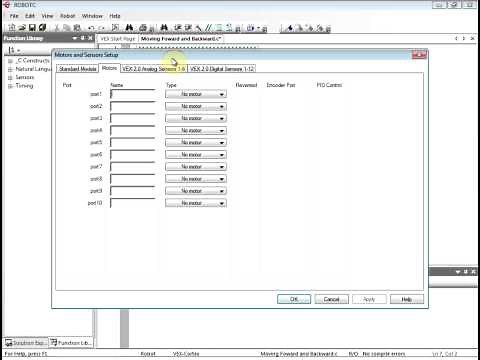Click the first binoculars Find icon
The height and width of the screenshot is (360, 480).
tap(129, 28)
